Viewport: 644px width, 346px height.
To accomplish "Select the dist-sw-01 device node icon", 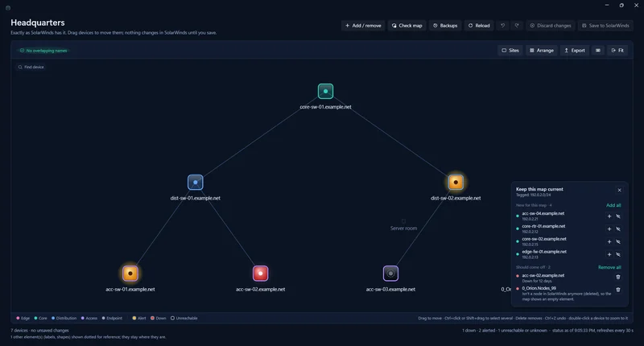I will (195, 182).
